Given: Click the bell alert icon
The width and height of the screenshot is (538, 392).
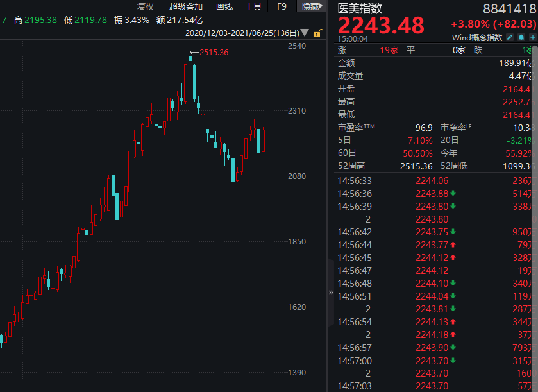Looking at the screenshot, I should coord(521,37).
